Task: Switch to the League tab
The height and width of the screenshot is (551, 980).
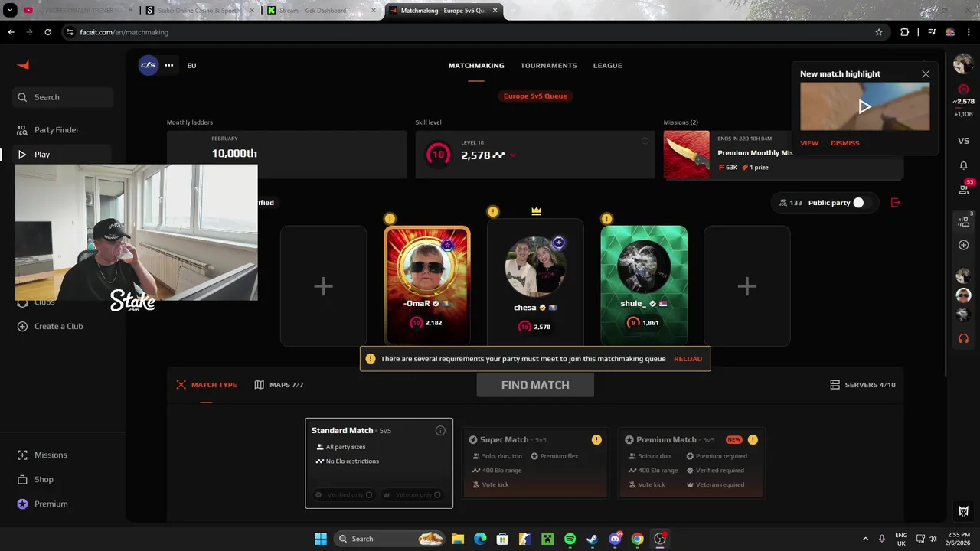Action: (x=607, y=65)
